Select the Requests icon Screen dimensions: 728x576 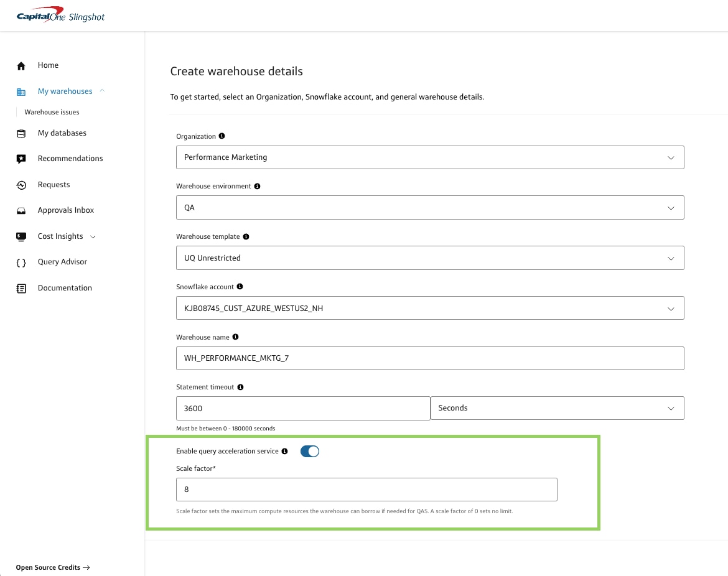21,184
